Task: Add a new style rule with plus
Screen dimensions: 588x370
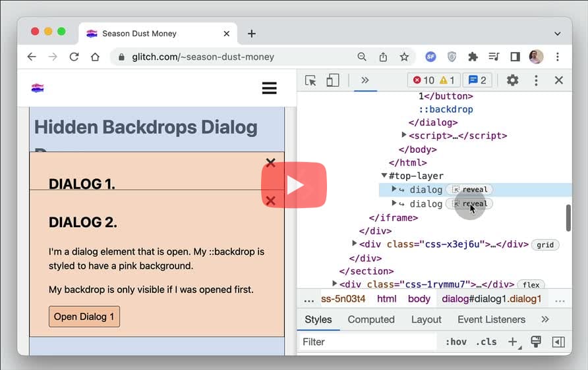Action: (514, 342)
